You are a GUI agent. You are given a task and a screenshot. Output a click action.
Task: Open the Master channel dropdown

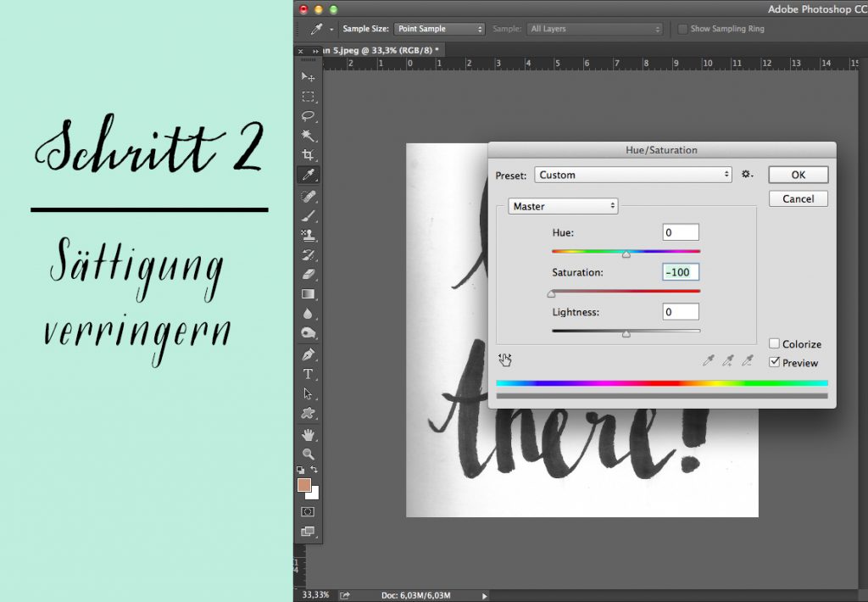[563, 206]
